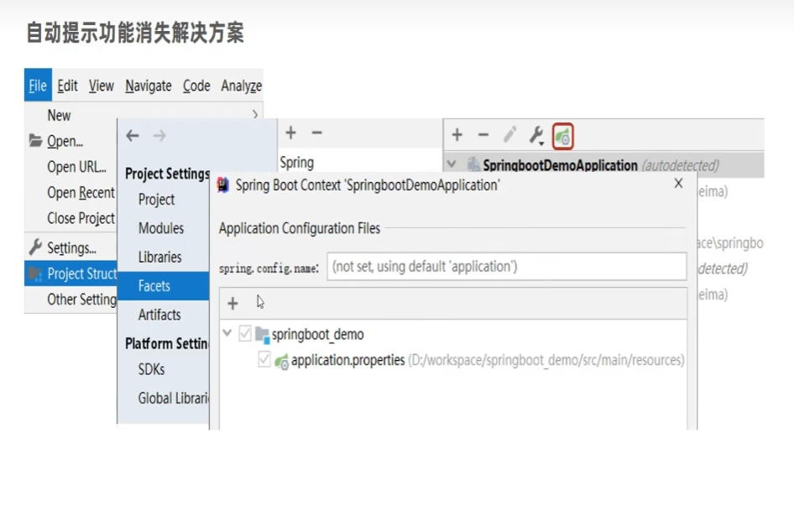Add config file with plus icon in dialog
This screenshot has width=794, height=532.
click(x=233, y=303)
